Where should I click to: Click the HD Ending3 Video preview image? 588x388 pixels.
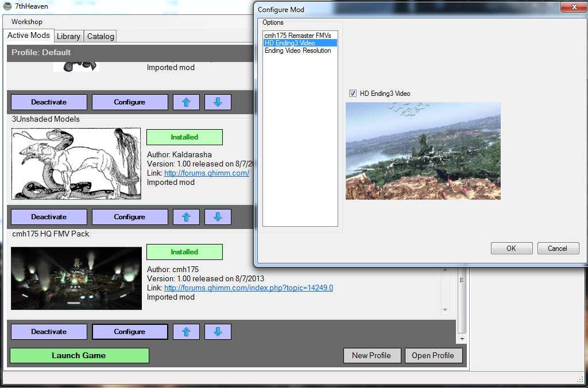[423, 151]
